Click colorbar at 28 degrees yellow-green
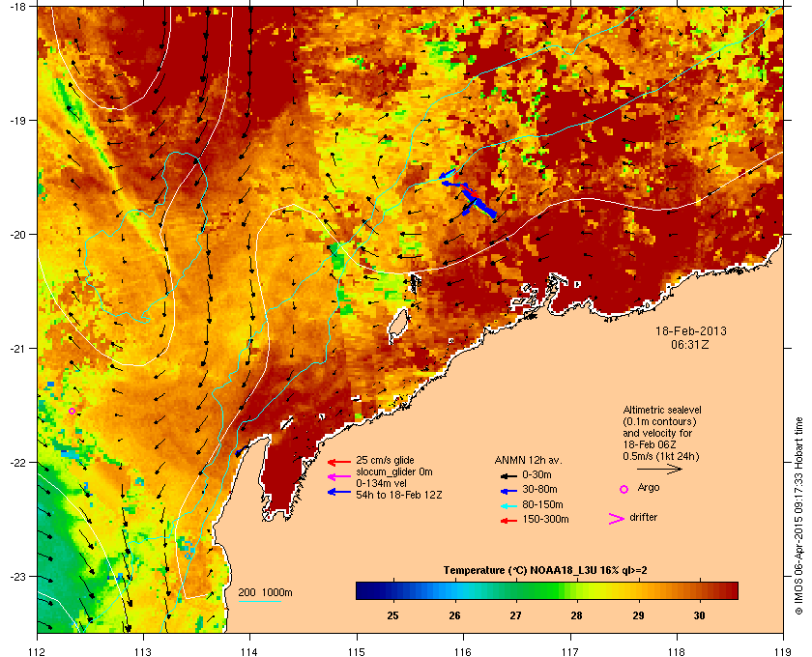812x657 pixels. pyautogui.click(x=576, y=590)
